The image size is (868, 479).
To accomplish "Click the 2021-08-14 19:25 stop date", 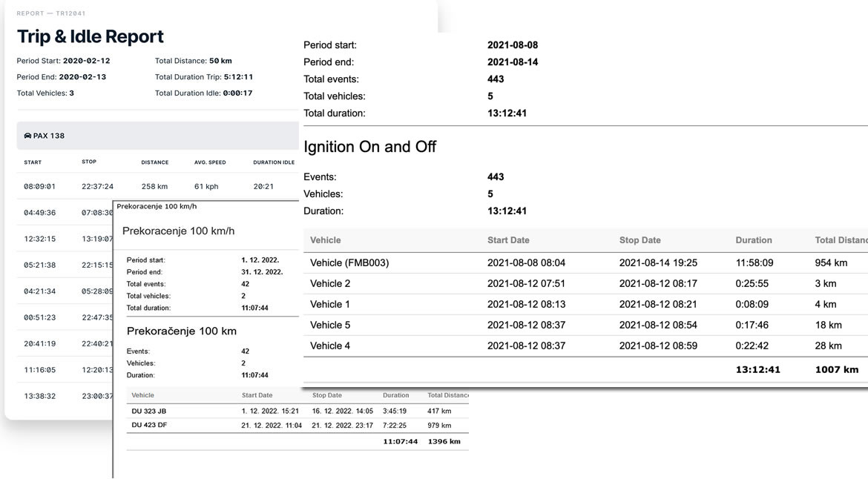I will pyautogui.click(x=658, y=262).
